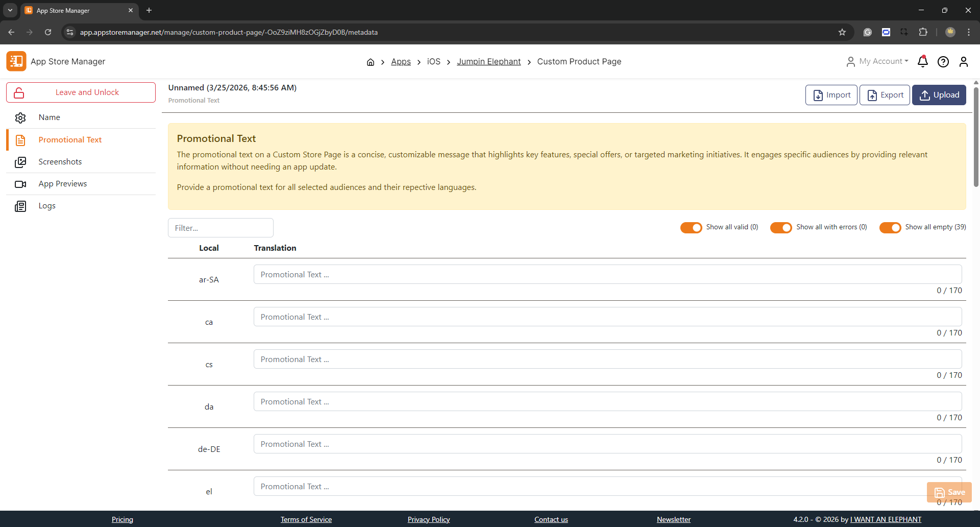
Task: Open the help question mark icon
Action: 943,62
